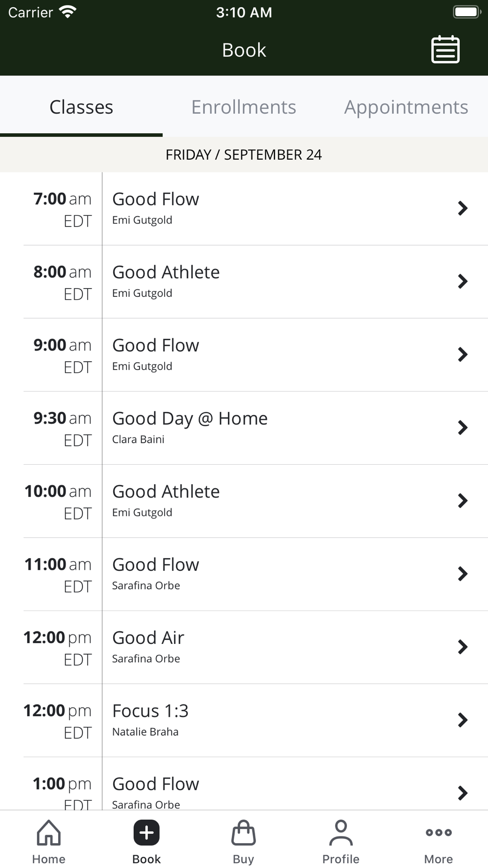Select the 9:00 am Good Flow class

(244, 355)
